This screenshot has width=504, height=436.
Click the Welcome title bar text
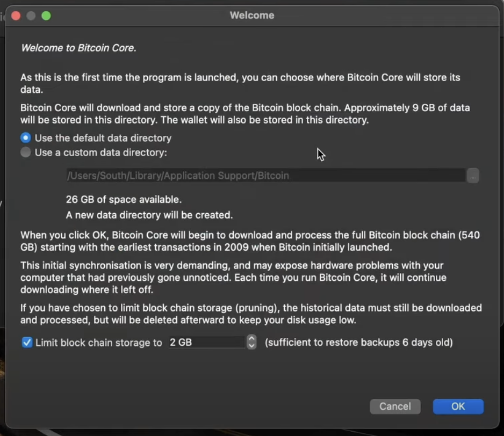[x=252, y=15]
